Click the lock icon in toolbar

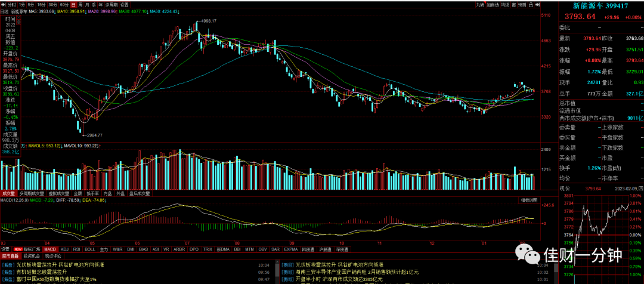(x=531, y=5)
